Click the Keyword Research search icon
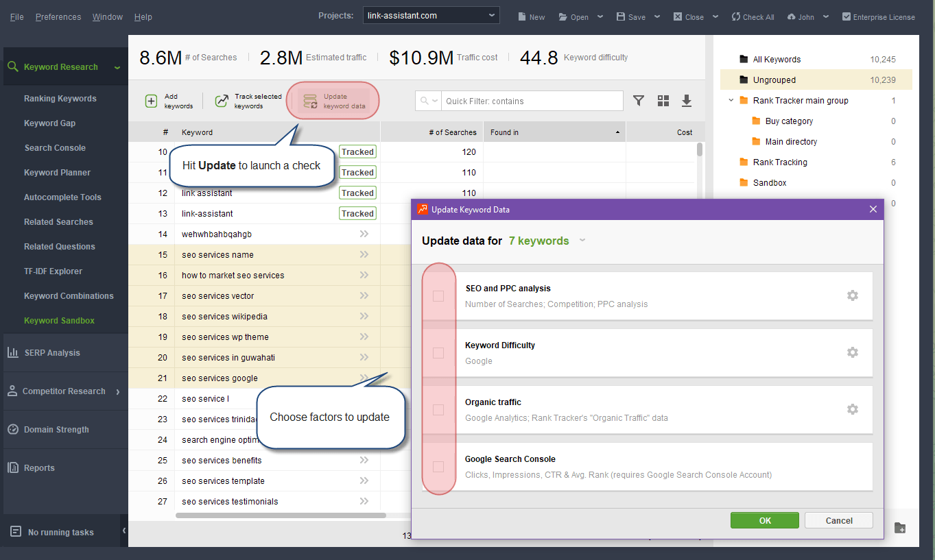935x560 pixels. tap(12, 66)
